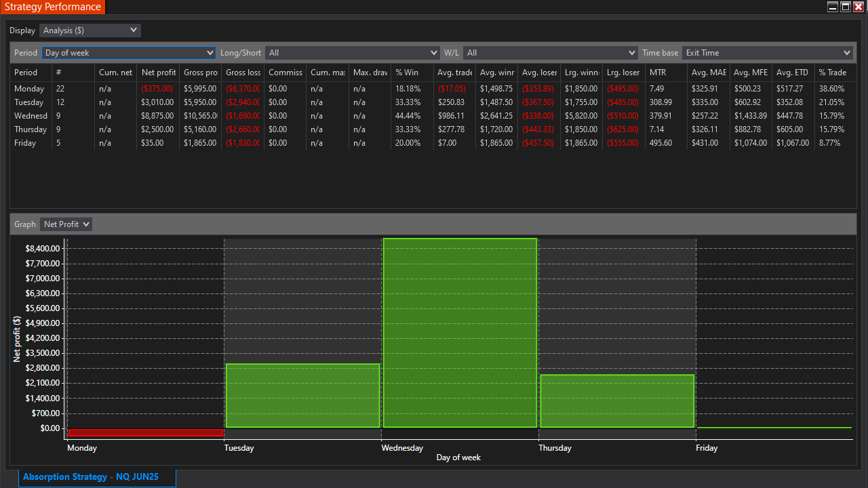This screenshot has width=868, height=488.
Task: Click the thin green Friday bar
Action: click(x=774, y=428)
